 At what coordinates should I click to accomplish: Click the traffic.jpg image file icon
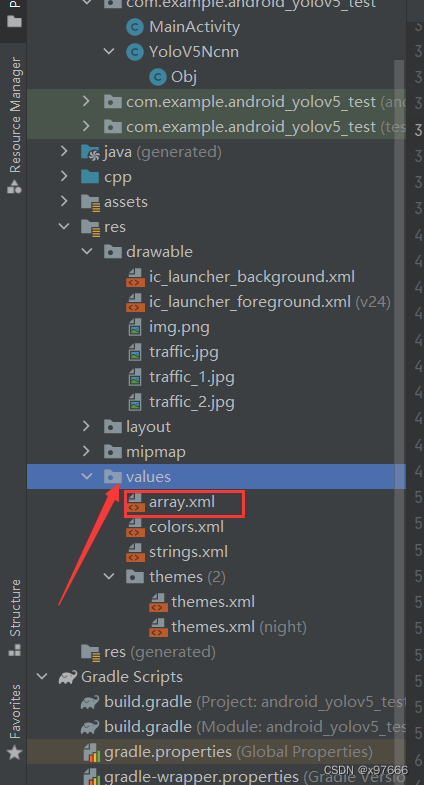coord(135,352)
